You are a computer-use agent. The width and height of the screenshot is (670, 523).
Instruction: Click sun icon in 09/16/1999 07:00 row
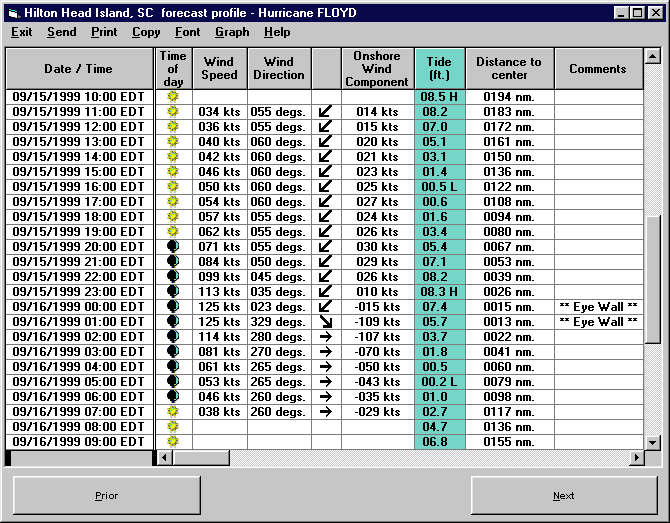pyautogui.click(x=173, y=411)
